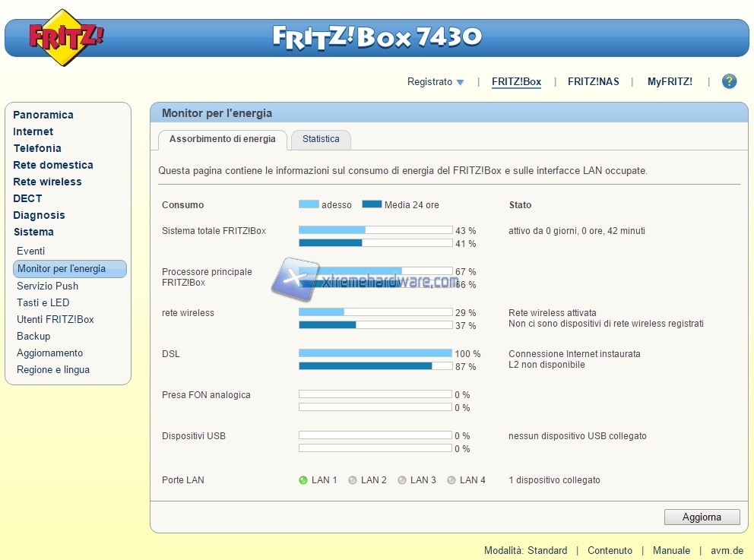This screenshot has width=754, height=560.
Task: Expand the Rete wireless section
Action: tap(47, 182)
